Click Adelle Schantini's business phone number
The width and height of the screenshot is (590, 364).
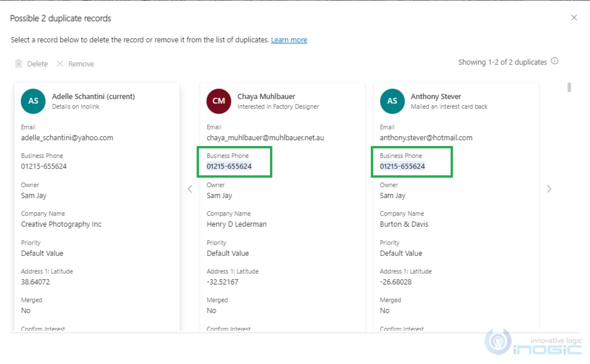click(x=44, y=166)
